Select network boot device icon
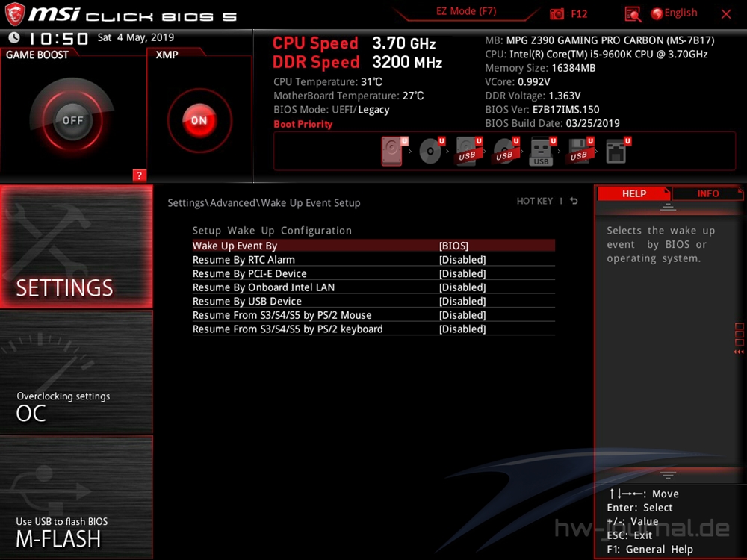 tap(618, 151)
